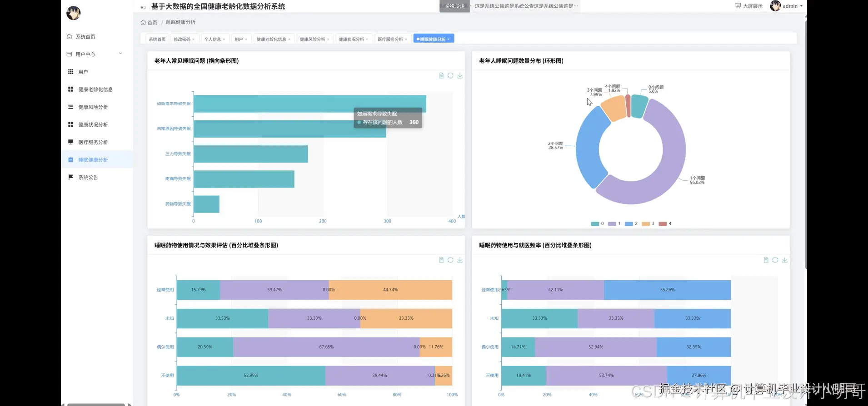Click the 睡眠健康分析 clipboard icon
The image size is (868, 406).
(70, 160)
